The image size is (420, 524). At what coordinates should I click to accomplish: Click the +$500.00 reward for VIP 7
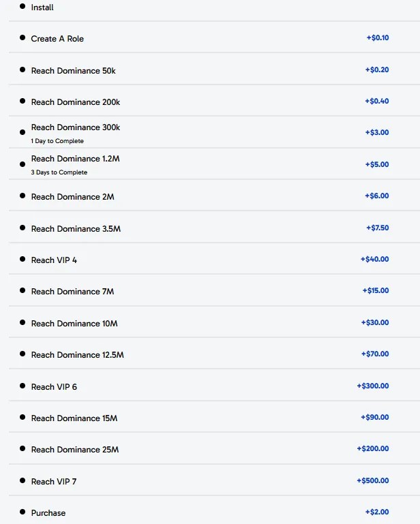coord(372,481)
